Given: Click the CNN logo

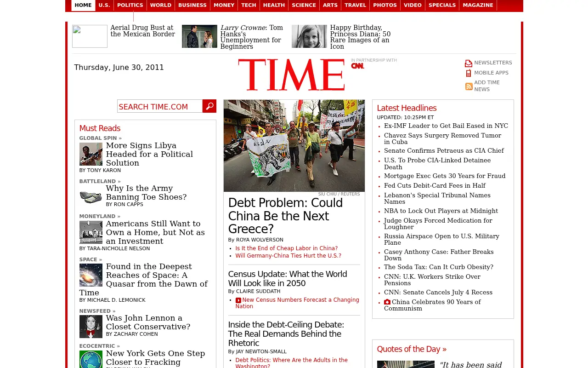Looking at the screenshot, I should pos(357,66).
